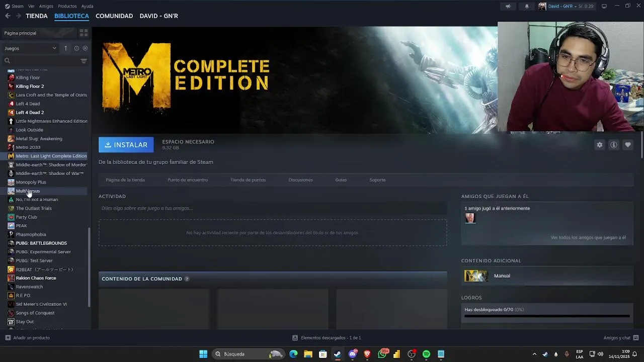Open the Guías link
The height and width of the screenshot is (362, 644).
coord(341,180)
